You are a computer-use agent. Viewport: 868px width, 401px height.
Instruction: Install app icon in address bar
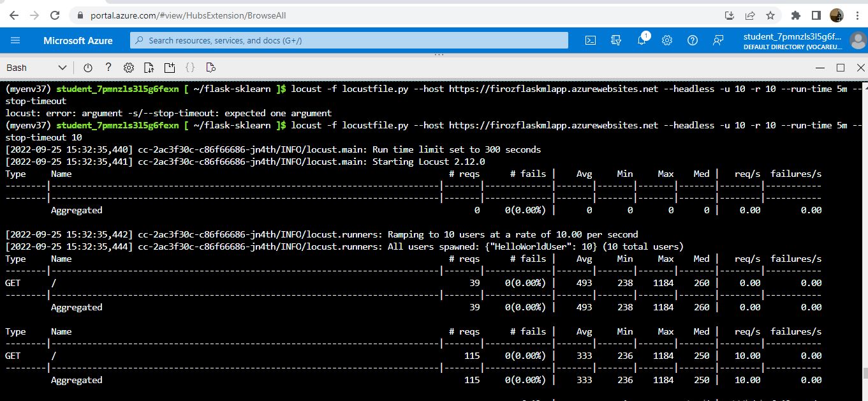(x=730, y=15)
